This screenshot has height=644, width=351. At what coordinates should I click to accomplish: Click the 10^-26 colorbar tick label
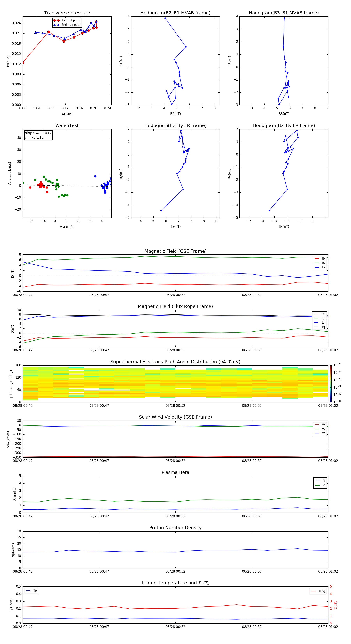(x=337, y=365)
